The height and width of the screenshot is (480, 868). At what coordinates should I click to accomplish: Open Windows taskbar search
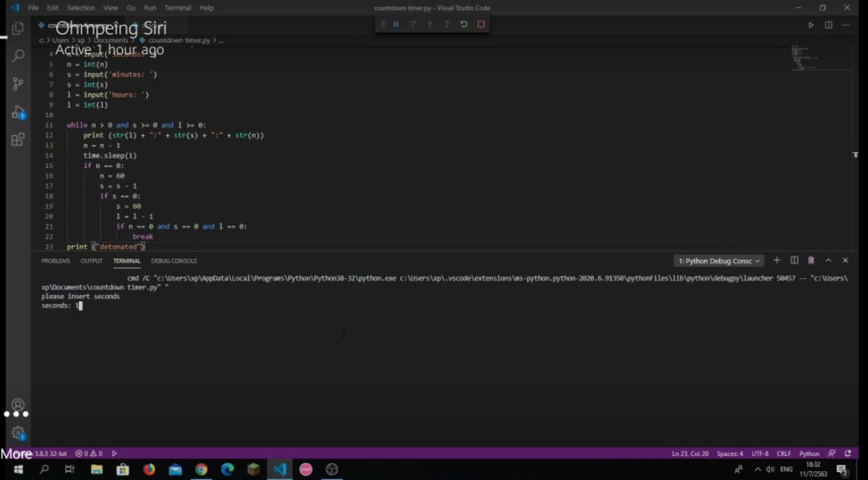(43, 470)
